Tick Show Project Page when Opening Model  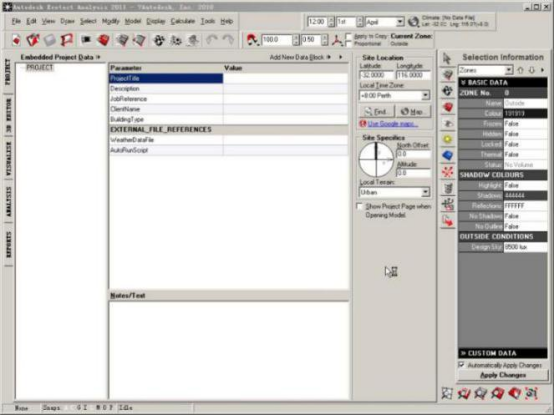point(360,206)
